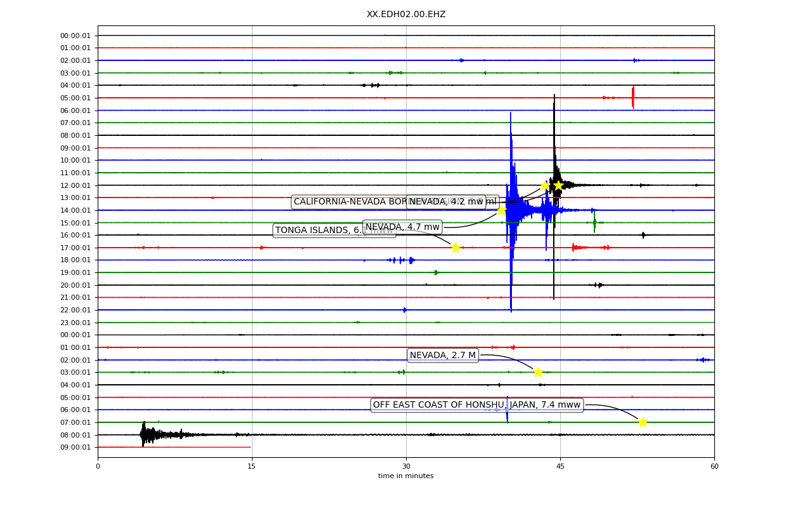Image resolution: width=812 pixels, height=508 pixels.
Task: Click the "CALIFORNIA-NEVADA BORDER" annotation label
Action: point(349,202)
